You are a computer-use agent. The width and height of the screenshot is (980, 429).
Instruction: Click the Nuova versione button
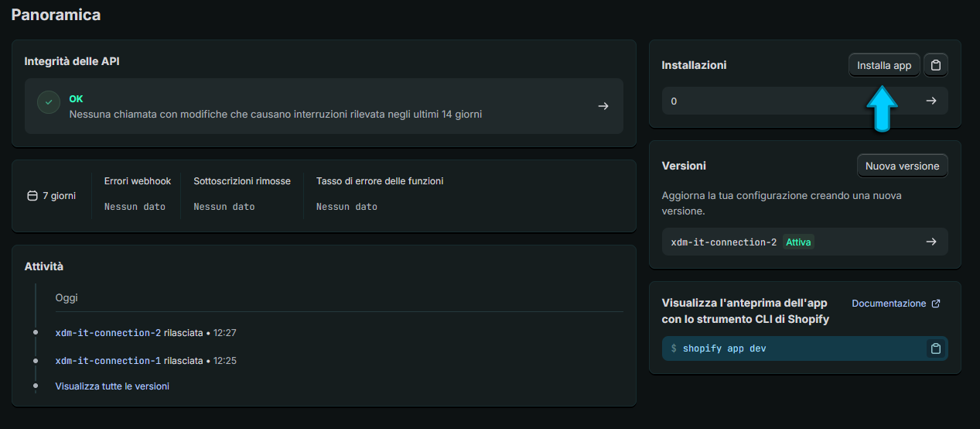902,166
